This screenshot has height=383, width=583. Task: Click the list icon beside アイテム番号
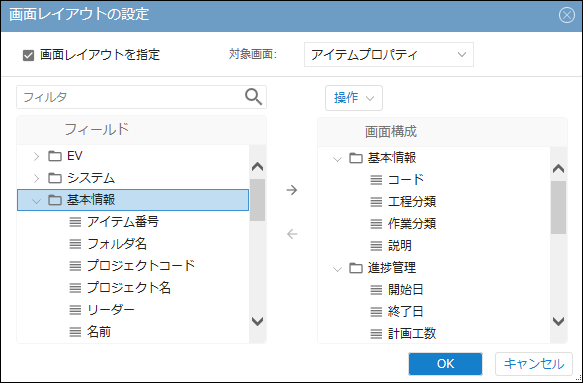[75, 222]
